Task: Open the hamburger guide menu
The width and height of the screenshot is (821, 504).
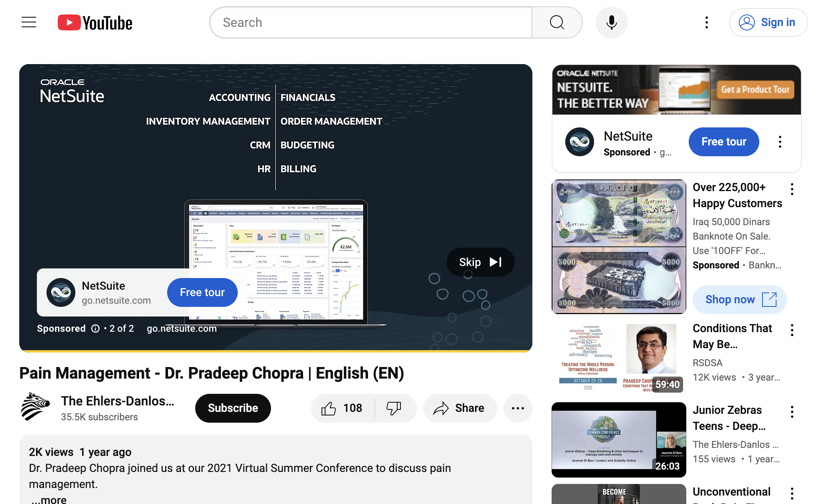Action: coord(29,22)
